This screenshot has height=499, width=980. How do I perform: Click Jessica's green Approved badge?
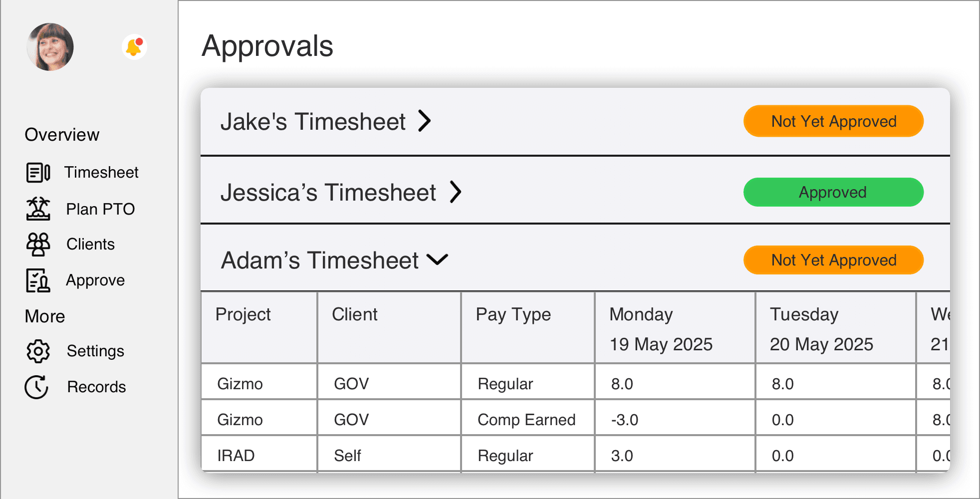tap(833, 192)
